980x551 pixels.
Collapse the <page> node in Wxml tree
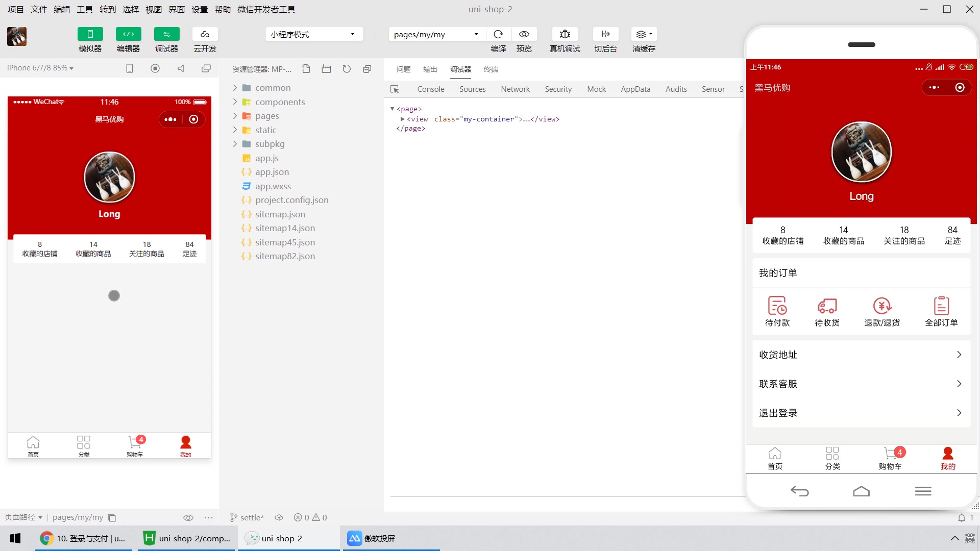pos(392,109)
